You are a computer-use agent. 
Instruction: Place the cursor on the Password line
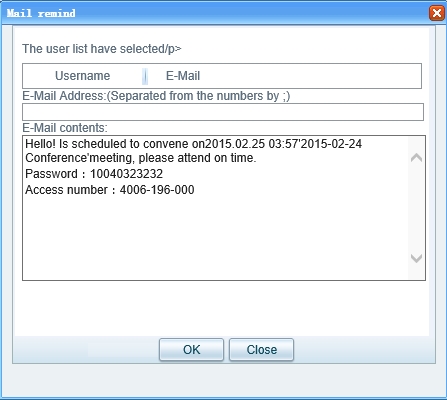[94, 174]
